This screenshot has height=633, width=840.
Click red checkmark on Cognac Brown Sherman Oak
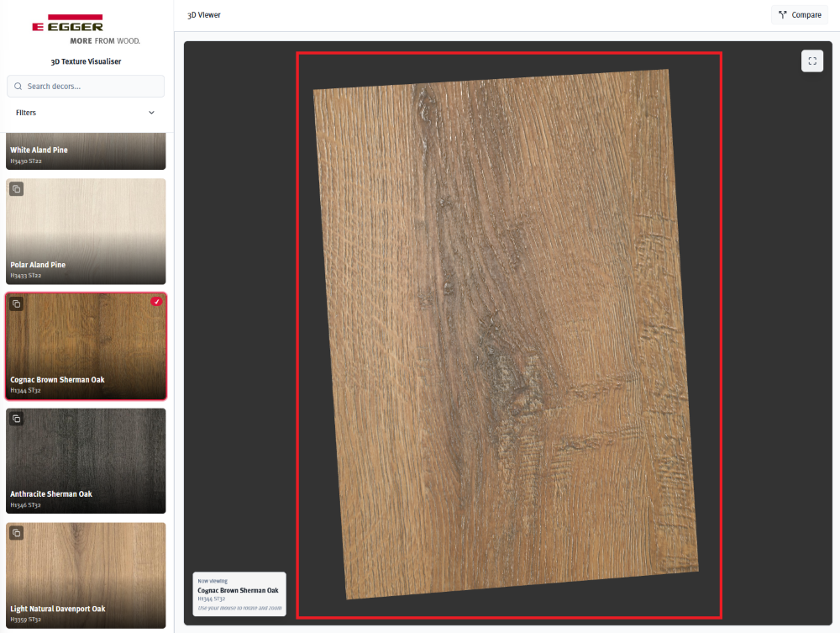[156, 302]
